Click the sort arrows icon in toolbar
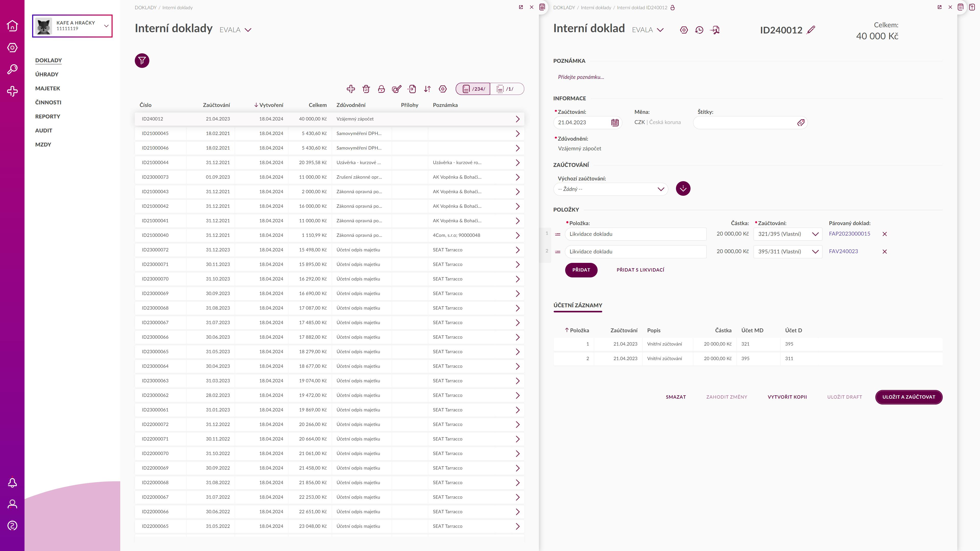The height and width of the screenshot is (551, 980). (427, 89)
